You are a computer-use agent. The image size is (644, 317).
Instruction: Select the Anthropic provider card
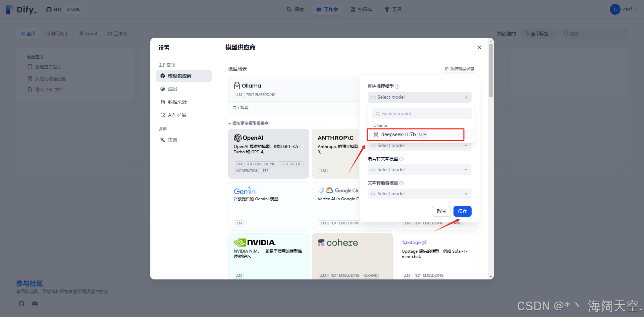pos(336,154)
